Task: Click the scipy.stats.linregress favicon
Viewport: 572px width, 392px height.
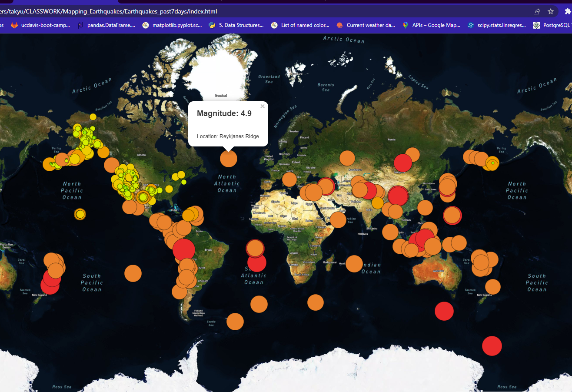Action: [470, 25]
